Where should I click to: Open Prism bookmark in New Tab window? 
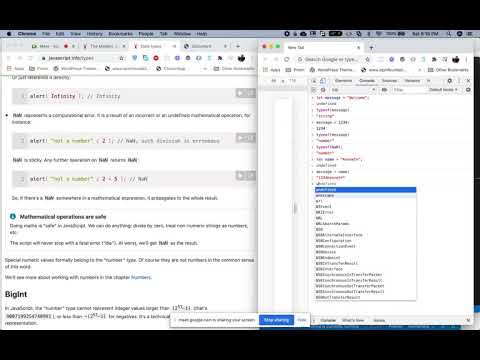296,70
